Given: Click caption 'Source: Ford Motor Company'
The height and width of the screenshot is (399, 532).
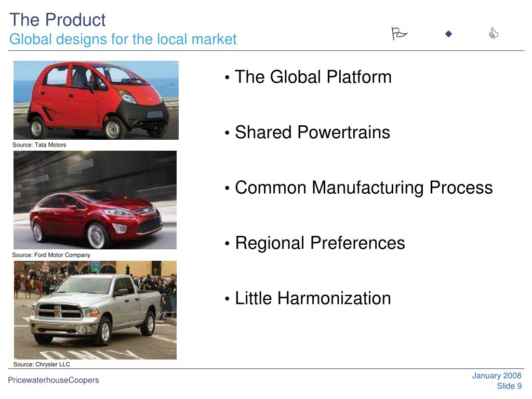Looking at the screenshot, I should click(x=51, y=255).
